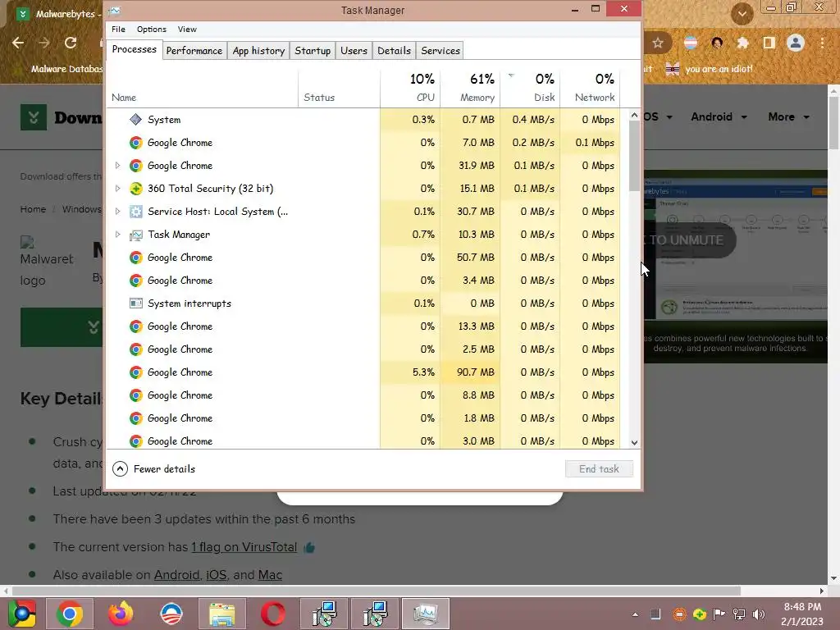This screenshot has height=630, width=840.
Task: Open the Options menu in Task Manager
Action: (x=152, y=29)
